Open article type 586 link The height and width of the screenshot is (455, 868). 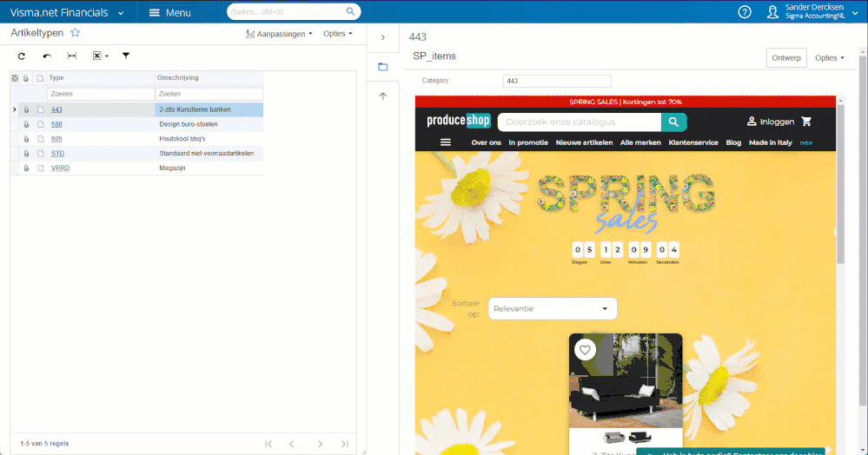click(x=56, y=124)
